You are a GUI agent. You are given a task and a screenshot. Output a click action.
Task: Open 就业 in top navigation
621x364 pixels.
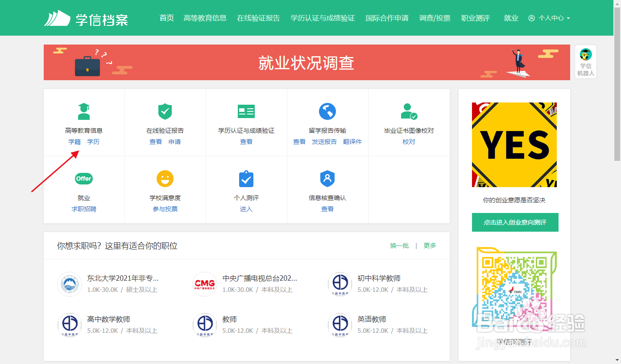(511, 18)
